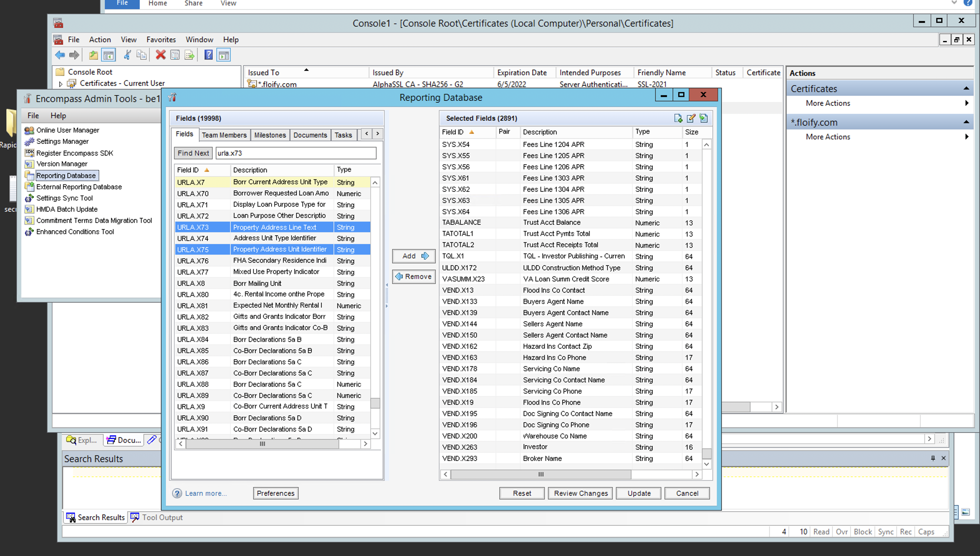This screenshot has width=980, height=556.
Task: Open Enhanced Conditions Tool
Action: pos(75,232)
